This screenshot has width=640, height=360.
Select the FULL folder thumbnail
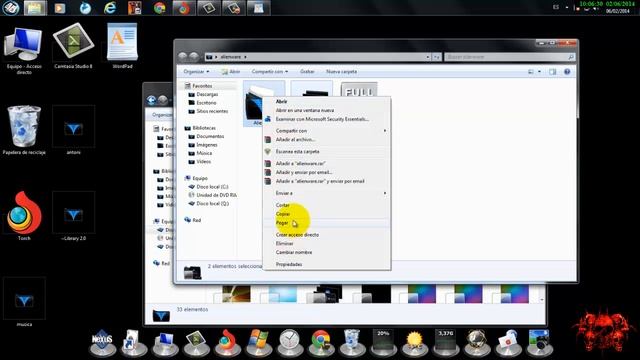(359, 90)
